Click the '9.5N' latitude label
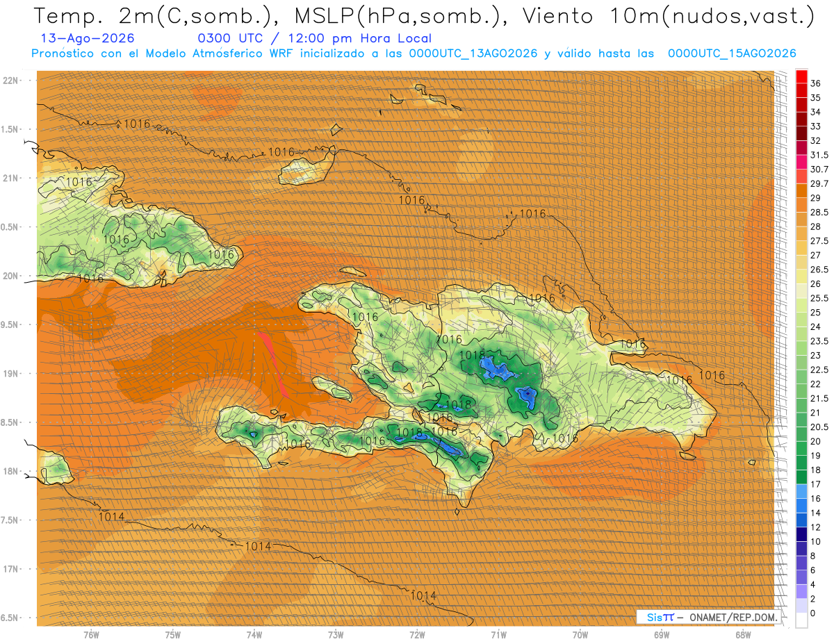 [10, 324]
